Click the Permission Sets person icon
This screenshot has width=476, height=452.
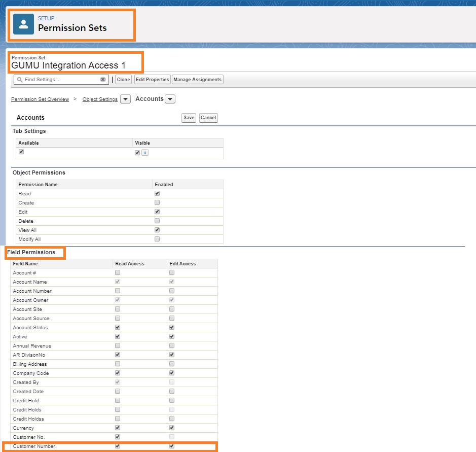coord(23,24)
